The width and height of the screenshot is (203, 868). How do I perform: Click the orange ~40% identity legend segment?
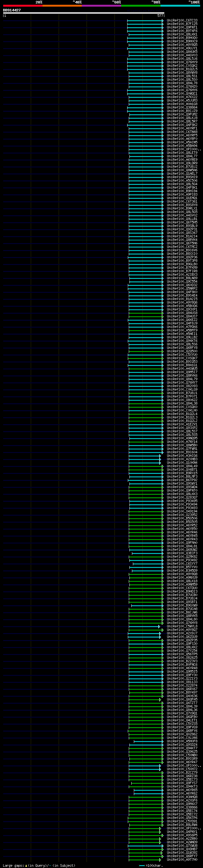pyautogui.click(x=62, y=6)
